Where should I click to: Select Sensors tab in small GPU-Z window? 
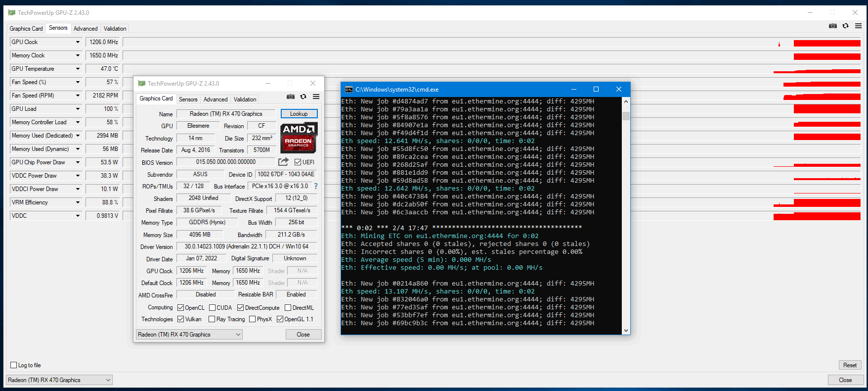(188, 99)
